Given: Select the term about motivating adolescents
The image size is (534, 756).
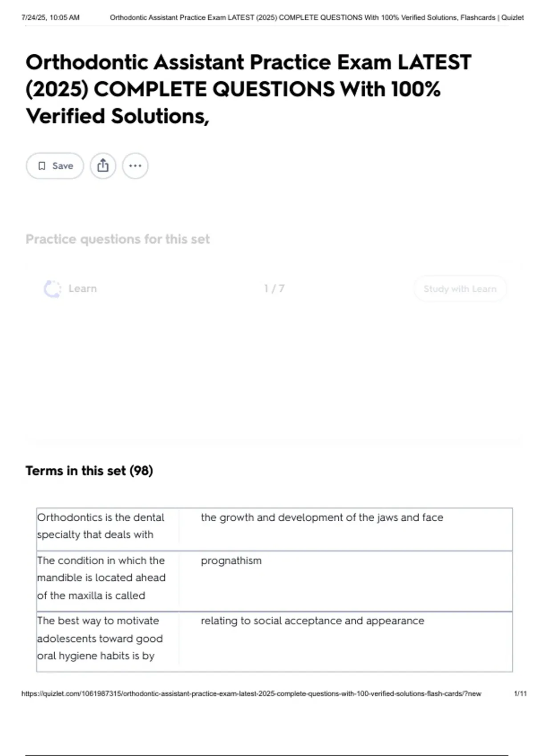Looking at the screenshot, I should tap(100, 638).
